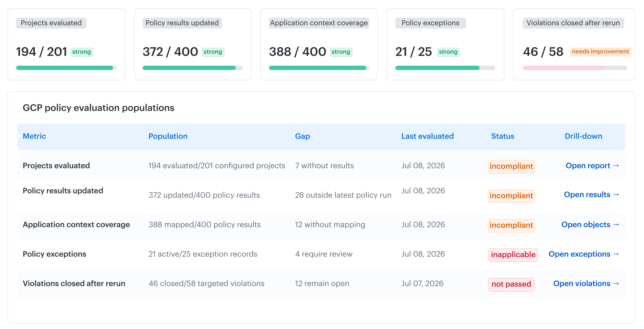This screenshot has width=644, height=329.
Task: Click the 'Policy results updated' card title label
Action: click(182, 23)
